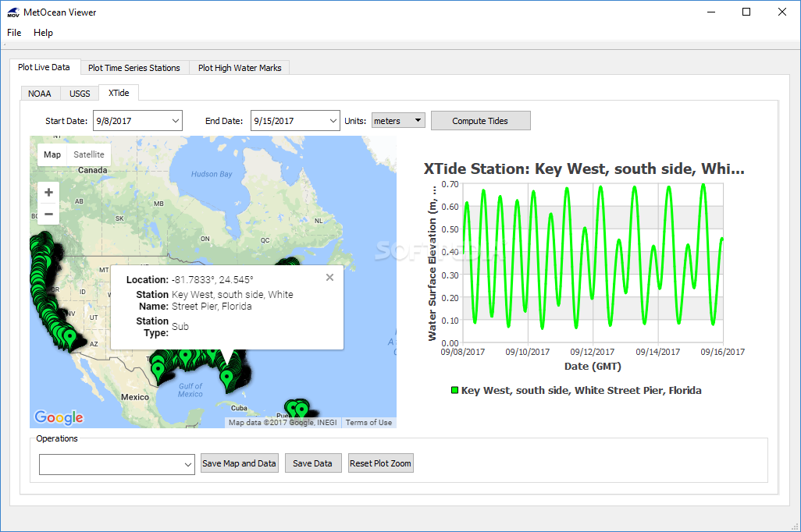Zoom in on the map
Image resolution: width=801 pixels, height=532 pixels.
point(48,193)
